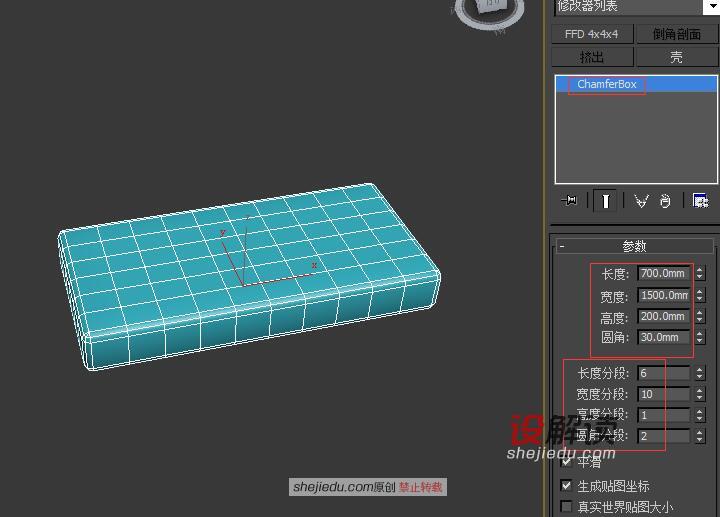Collapse the 参数 rollout header
720x517 pixels.
coord(635,247)
